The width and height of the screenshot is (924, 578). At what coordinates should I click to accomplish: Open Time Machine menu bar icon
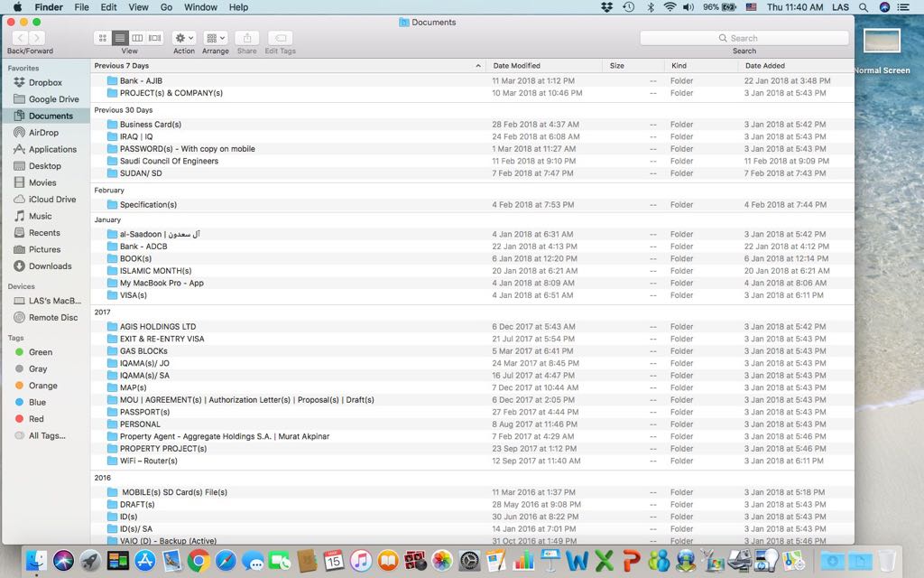pyautogui.click(x=628, y=7)
